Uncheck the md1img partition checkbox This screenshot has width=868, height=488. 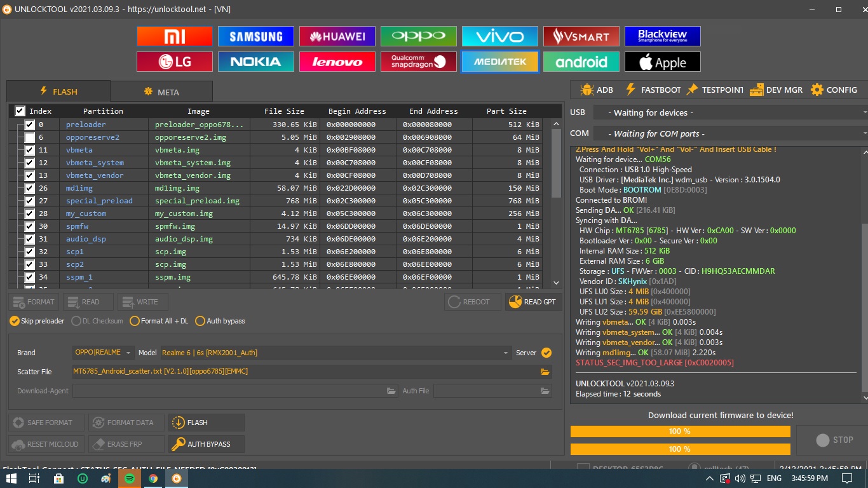coord(30,188)
